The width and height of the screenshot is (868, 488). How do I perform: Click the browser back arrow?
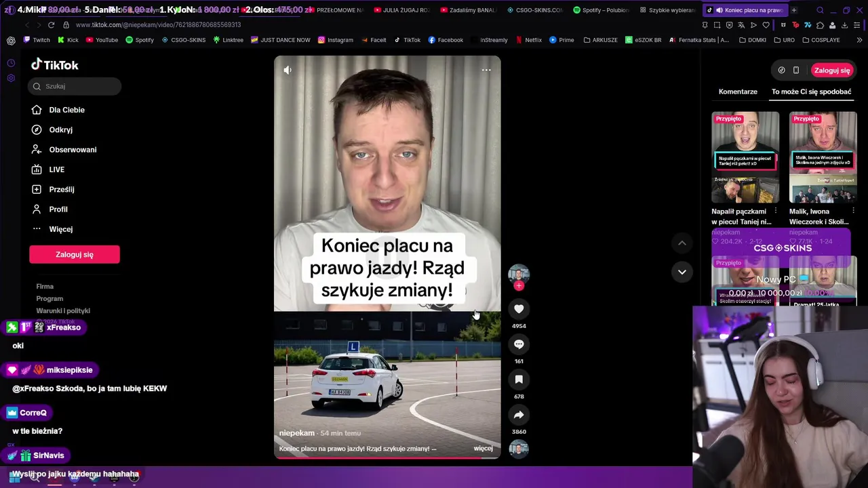tap(26, 25)
